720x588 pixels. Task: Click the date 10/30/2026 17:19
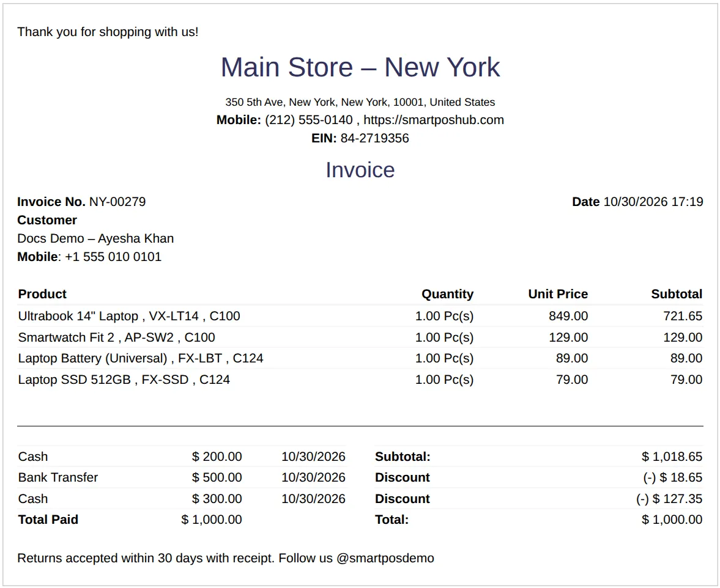click(653, 202)
